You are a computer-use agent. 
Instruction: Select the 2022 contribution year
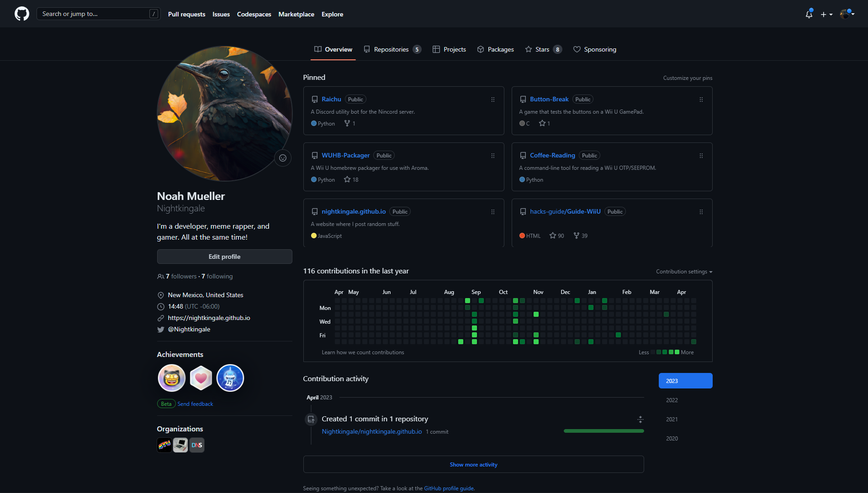[x=672, y=400]
